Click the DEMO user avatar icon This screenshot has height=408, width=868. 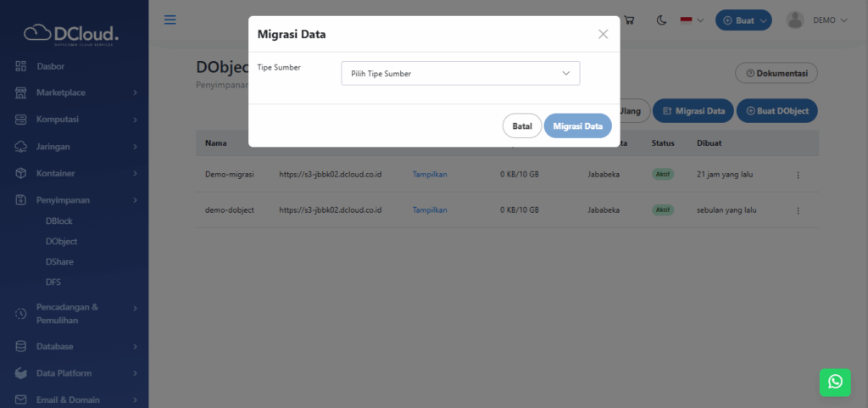(x=794, y=20)
